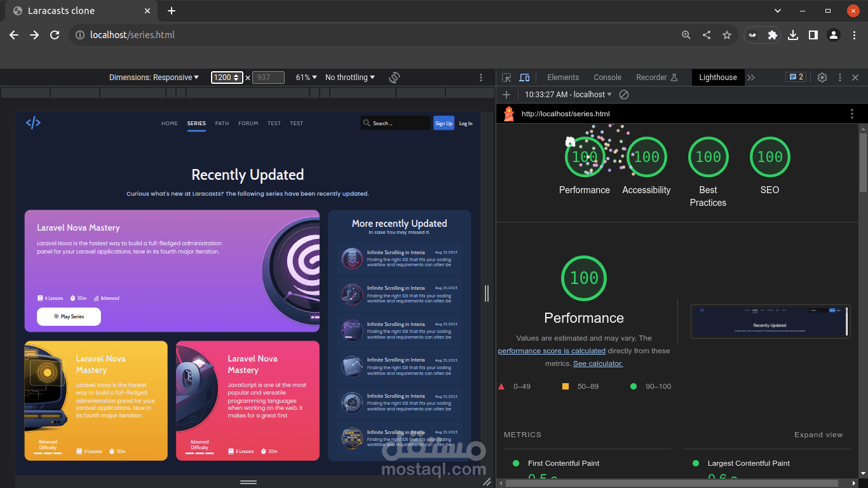This screenshot has height=488, width=868.
Task: Show more DevTools tabs via double chevron
Action: (x=751, y=78)
